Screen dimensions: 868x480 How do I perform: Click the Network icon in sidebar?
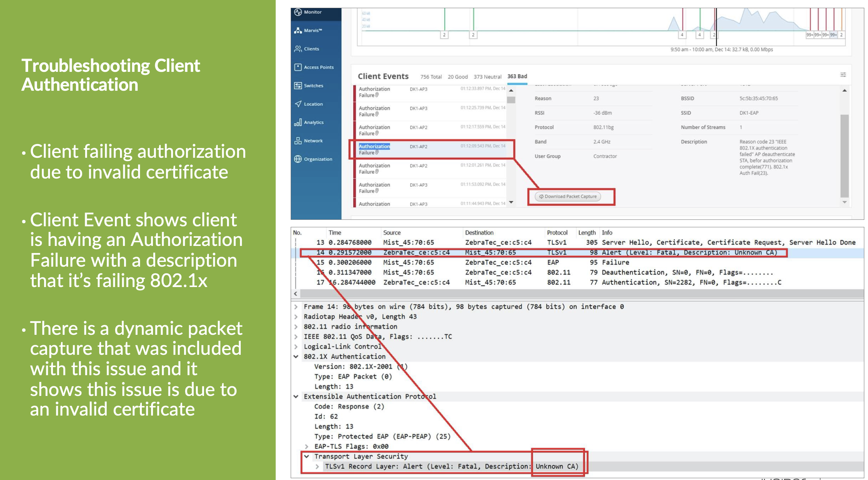coord(298,141)
